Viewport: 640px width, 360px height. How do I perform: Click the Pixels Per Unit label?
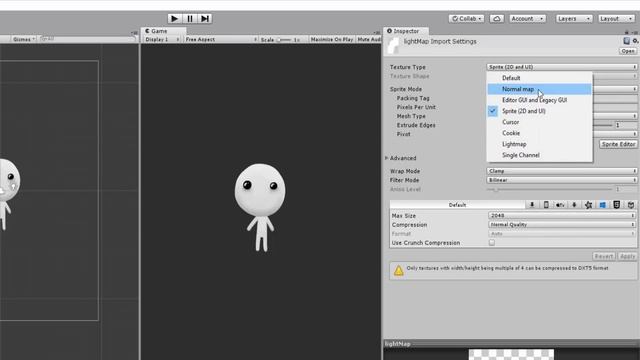coord(416,107)
